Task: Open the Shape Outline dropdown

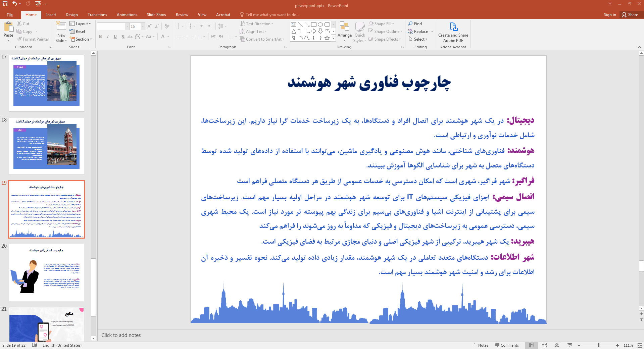Action: 385,32
